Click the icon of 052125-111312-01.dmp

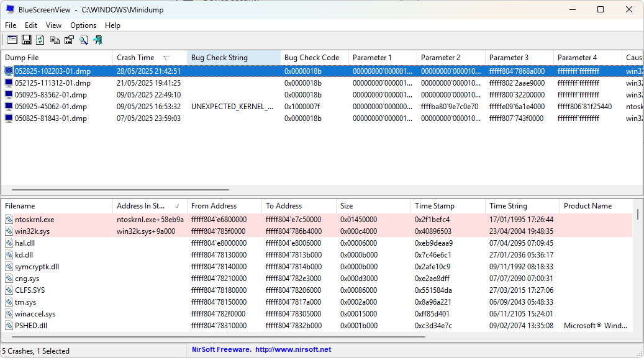9,83
